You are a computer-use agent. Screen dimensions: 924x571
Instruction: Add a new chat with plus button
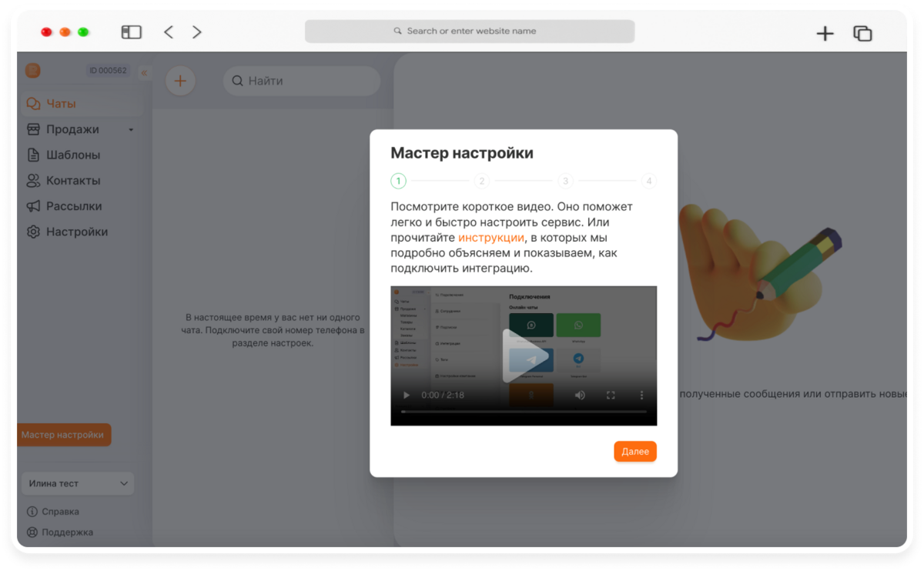click(180, 81)
